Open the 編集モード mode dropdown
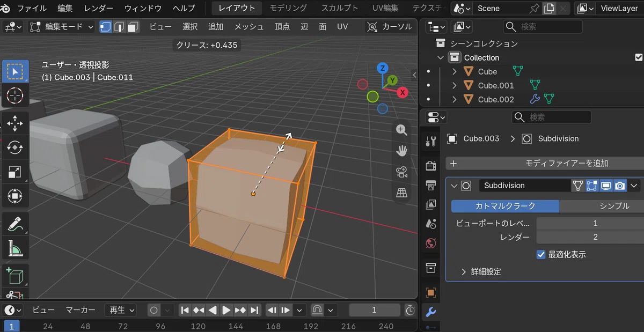Viewport: 644px width, 332px height. tap(61, 26)
